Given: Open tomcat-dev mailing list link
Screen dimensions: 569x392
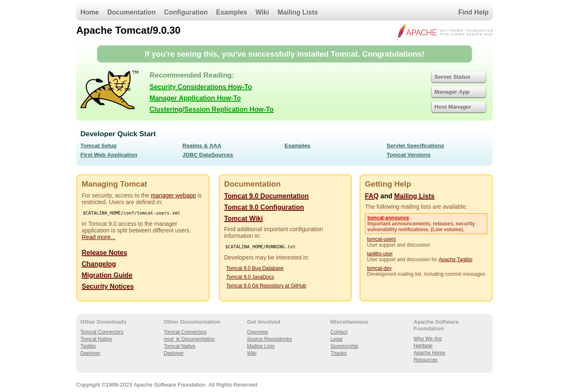Looking at the screenshot, I should (379, 268).
